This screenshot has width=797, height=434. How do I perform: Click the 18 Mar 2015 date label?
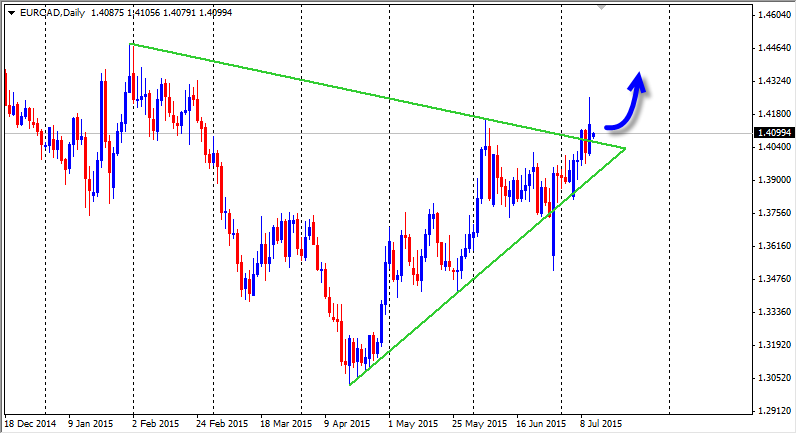pos(286,423)
